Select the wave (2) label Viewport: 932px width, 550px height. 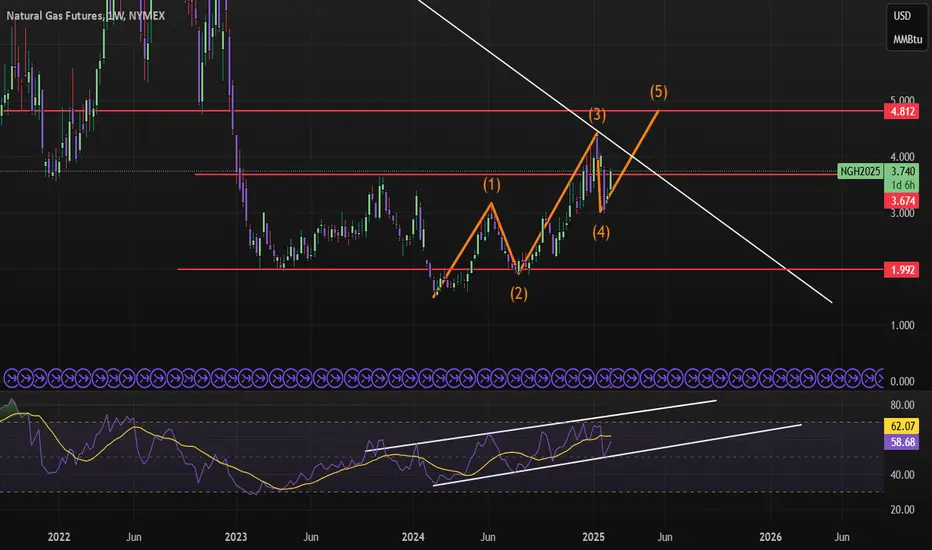[519, 293]
